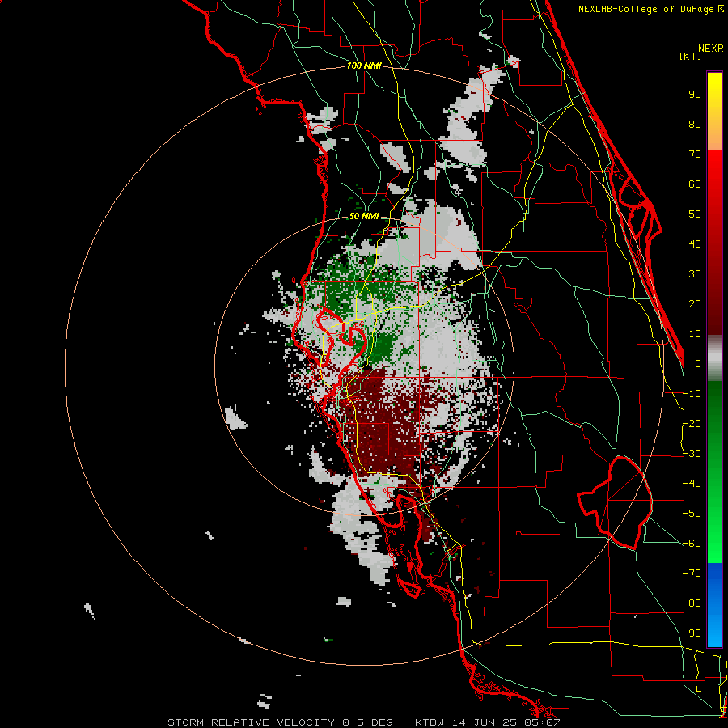This screenshot has width=728, height=728.
Task: Click the -90 knot scale label
Action: pyautogui.click(x=692, y=633)
